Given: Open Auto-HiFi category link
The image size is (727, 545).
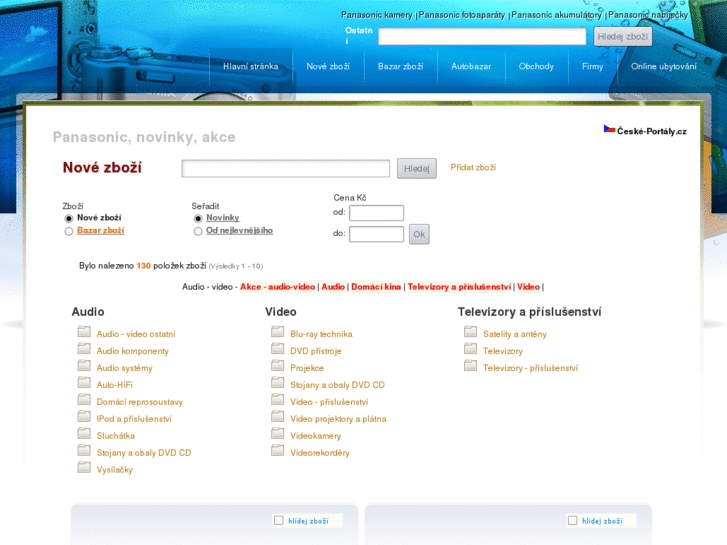Looking at the screenshot, I should coord(115,385).
